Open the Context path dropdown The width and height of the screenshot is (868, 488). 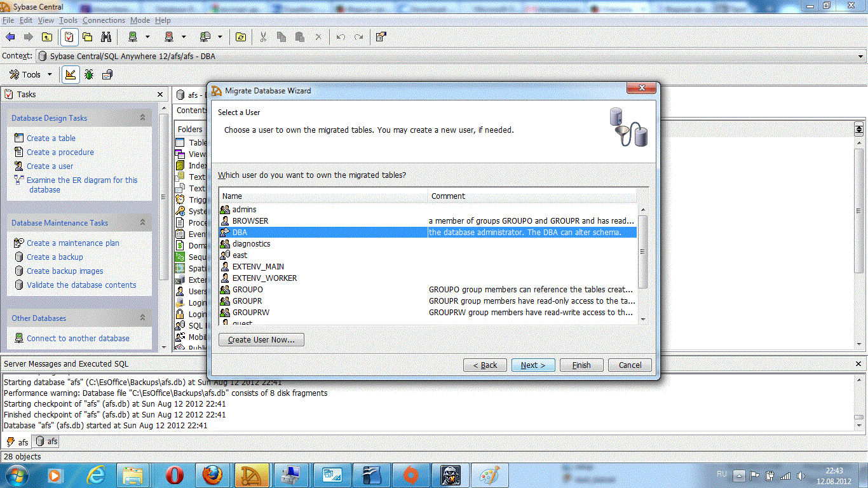point(860,56)
